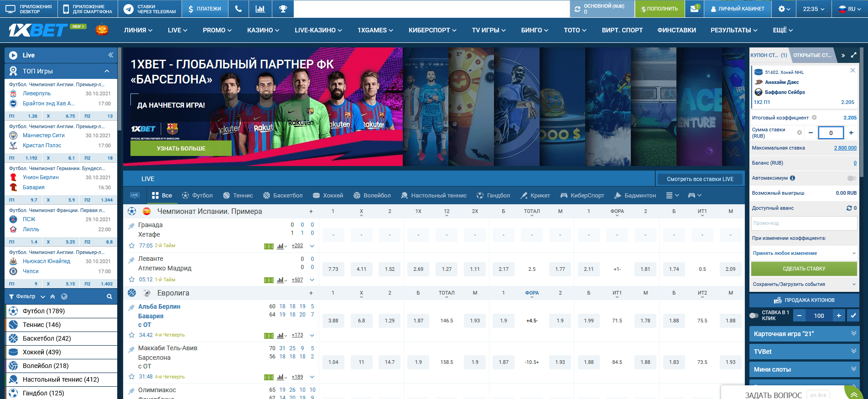Open the statistics bar chart icon
This screenshot has width=868, height=399.
260,9
